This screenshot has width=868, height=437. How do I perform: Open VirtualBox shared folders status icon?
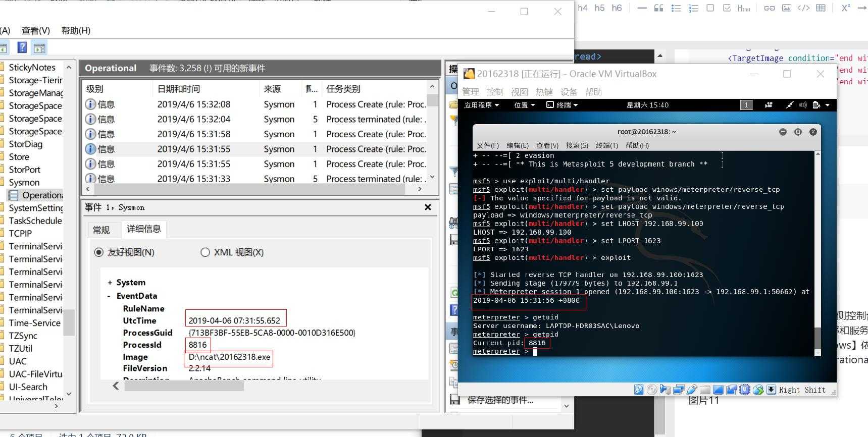(705, 390)
